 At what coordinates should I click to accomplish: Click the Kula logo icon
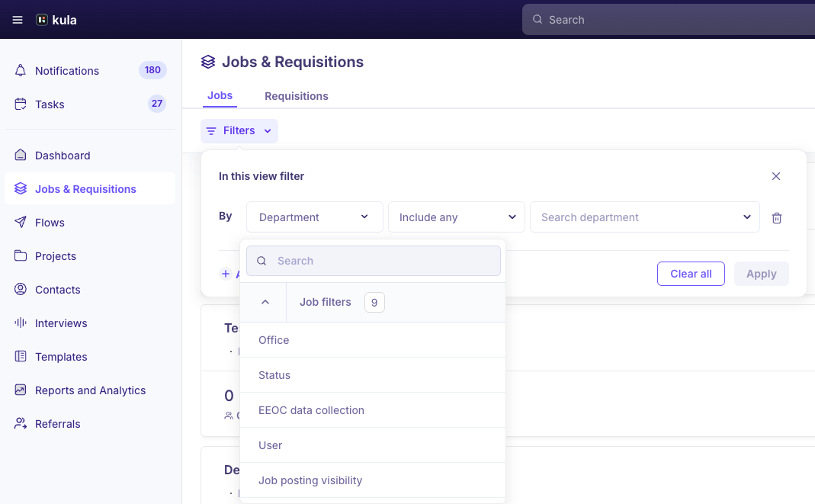click(42, 20)
